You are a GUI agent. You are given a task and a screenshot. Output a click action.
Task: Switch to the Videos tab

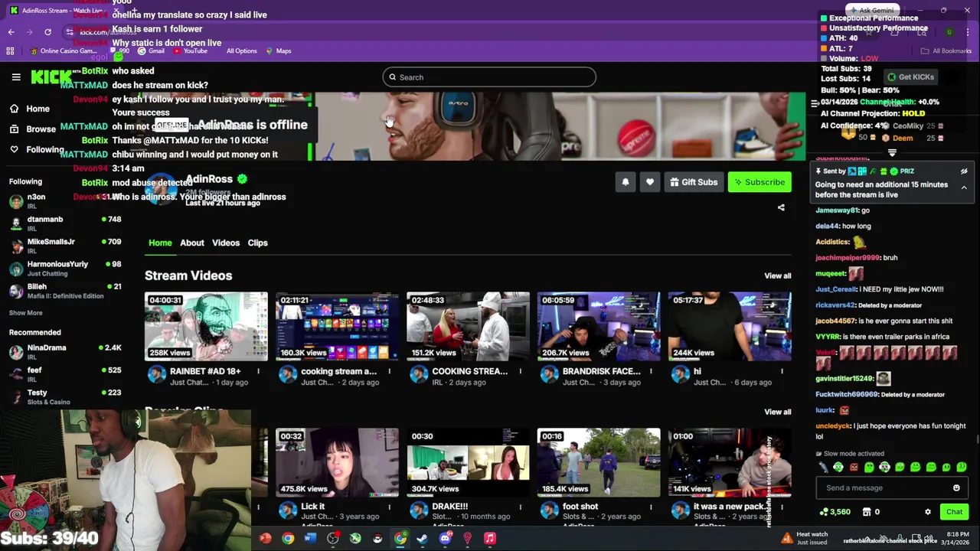point(226,243)
